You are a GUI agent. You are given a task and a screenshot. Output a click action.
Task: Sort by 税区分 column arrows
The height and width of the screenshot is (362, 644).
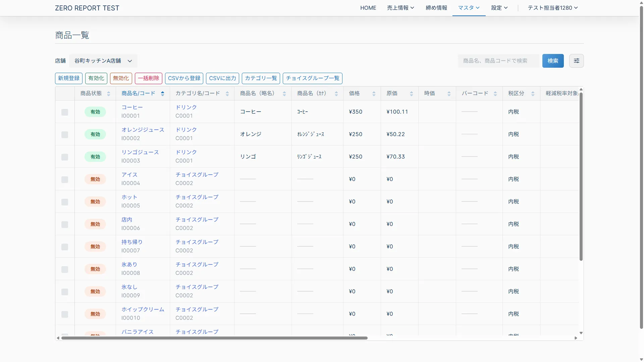click(533, 94)
